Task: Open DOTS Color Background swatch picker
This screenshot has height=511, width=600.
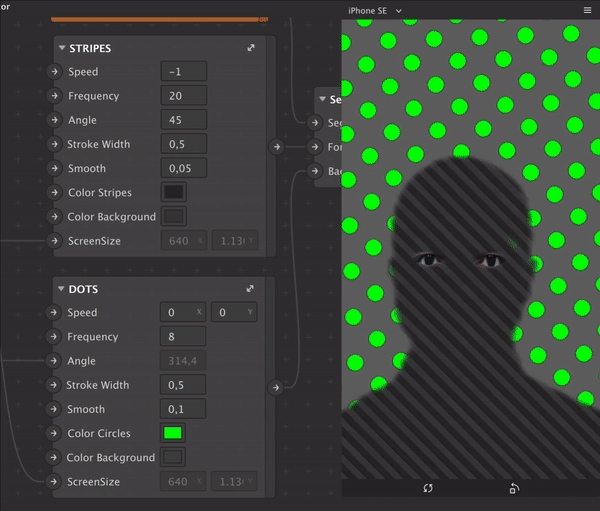Action: coord(173,457)
